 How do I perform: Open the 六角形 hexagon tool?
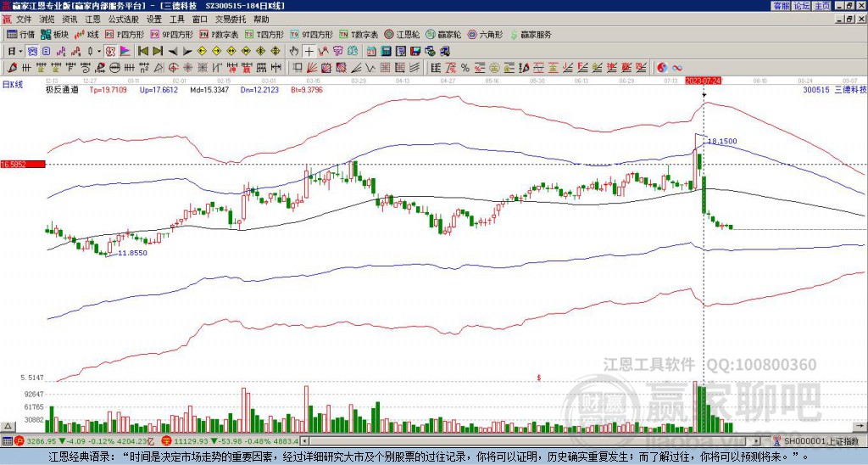coord(486,34)
